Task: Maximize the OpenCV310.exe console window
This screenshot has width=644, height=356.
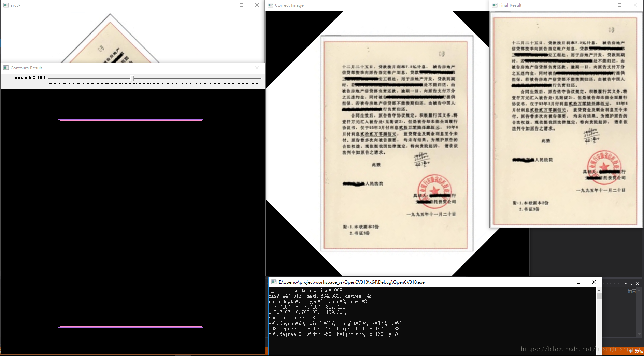Action: click(x=578, y=282)
